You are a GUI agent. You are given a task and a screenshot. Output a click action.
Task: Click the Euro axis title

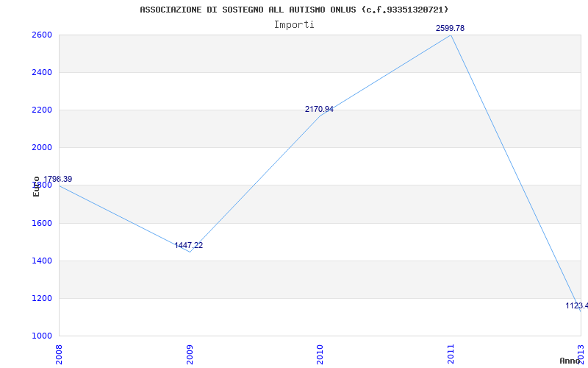point(36,186)
